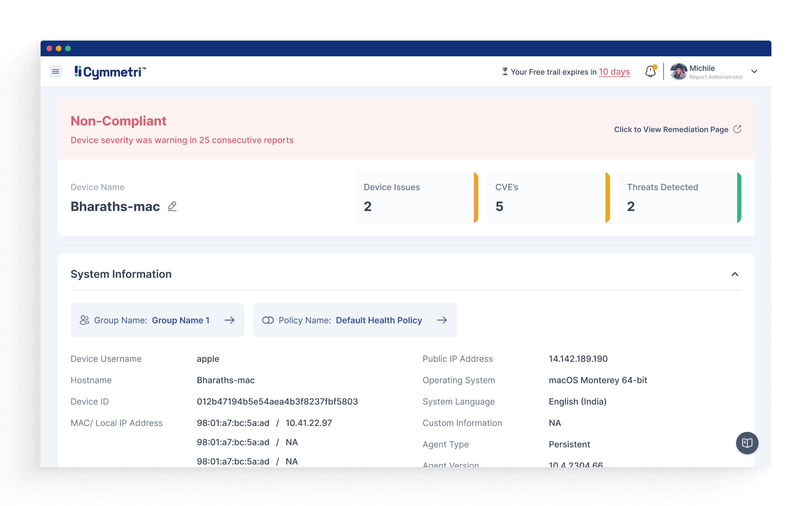The image size is (812, 506).
Task: Open the 10 days trial expiry link
Action: click(x=614, y=72)
